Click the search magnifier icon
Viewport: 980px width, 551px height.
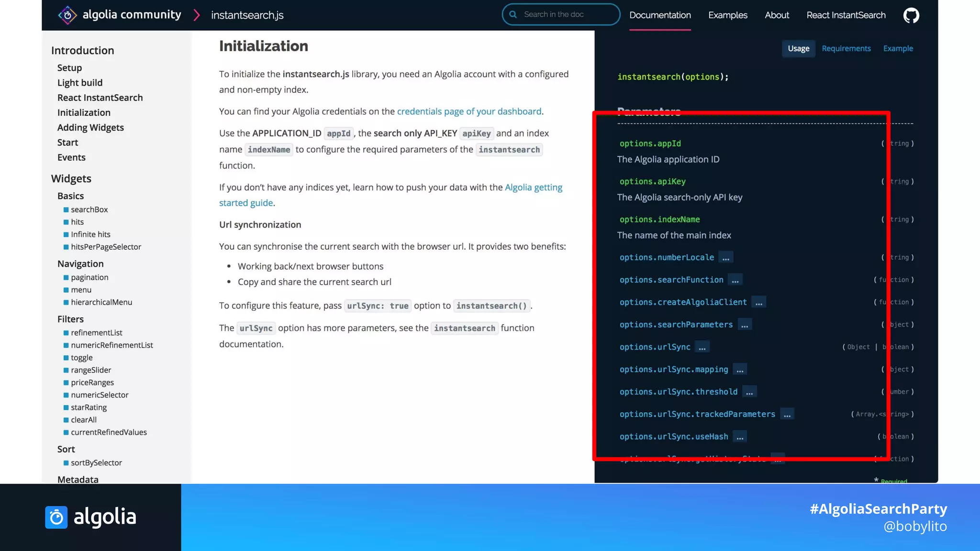tap(513, 14)
